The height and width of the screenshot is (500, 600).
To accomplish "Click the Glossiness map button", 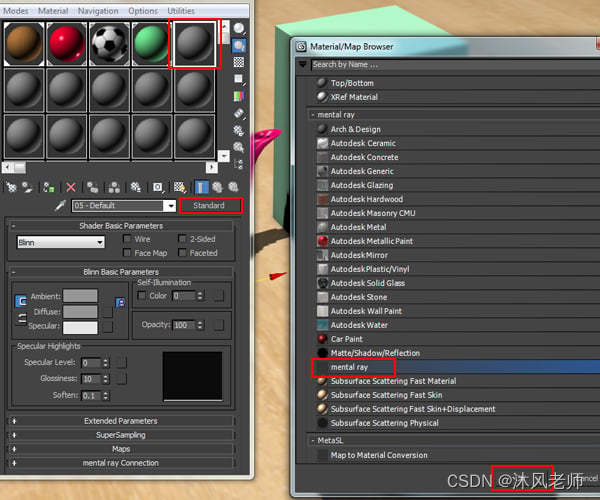I will point(121,379).
